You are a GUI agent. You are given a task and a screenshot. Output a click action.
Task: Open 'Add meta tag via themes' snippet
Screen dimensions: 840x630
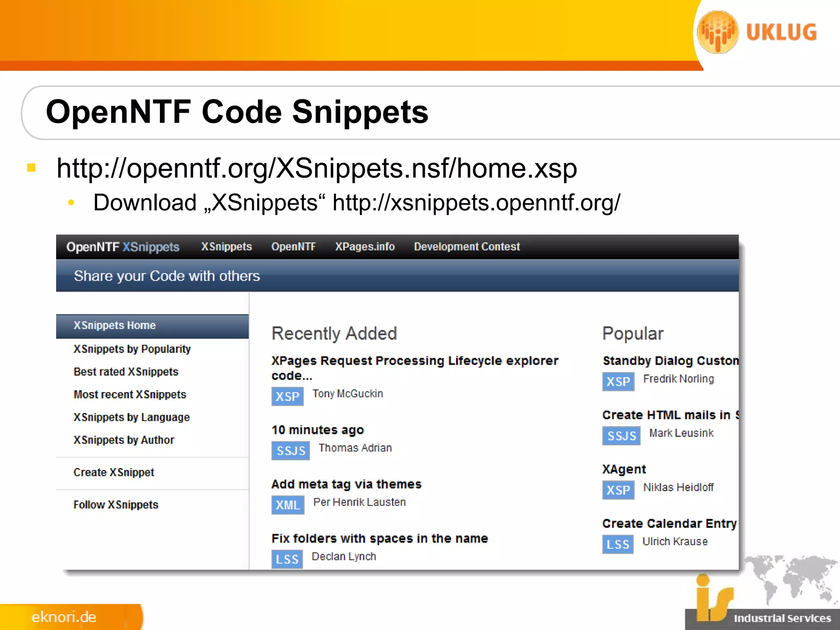[346, 484]
